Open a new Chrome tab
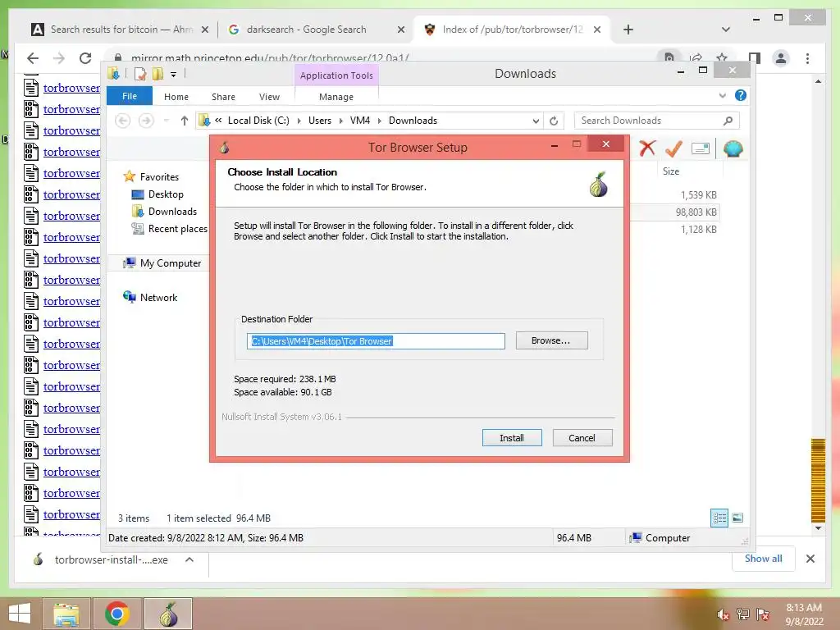Screen dimensions: 840x630 click(x=628, y=30)
